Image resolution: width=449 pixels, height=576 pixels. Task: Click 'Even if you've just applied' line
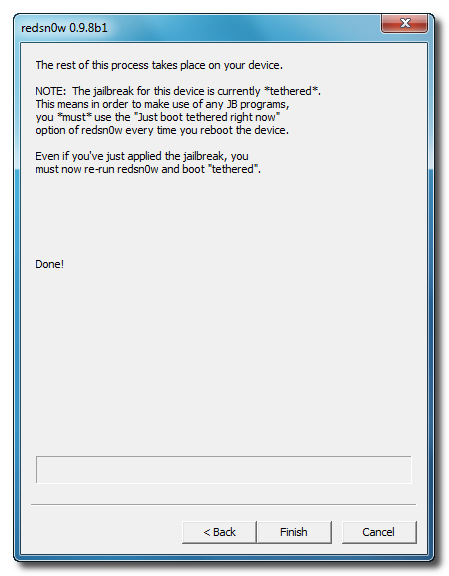coord(142,156)
